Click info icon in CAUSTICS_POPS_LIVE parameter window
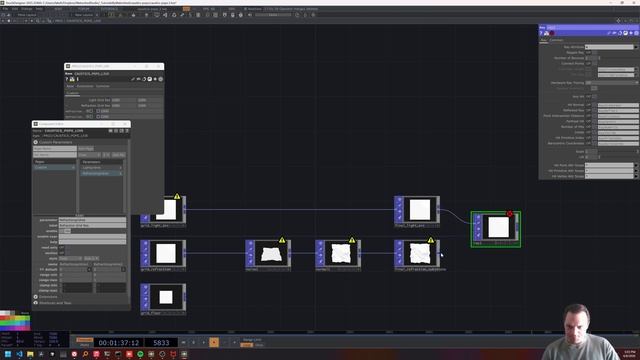 [x=77, y=79]
